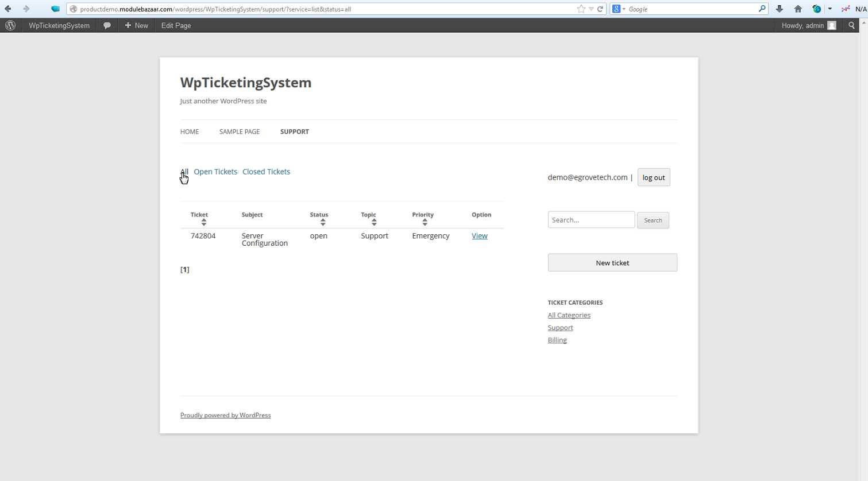Click the WpTicketingSystem site title
868x481 pixels.
coord(246,83)
